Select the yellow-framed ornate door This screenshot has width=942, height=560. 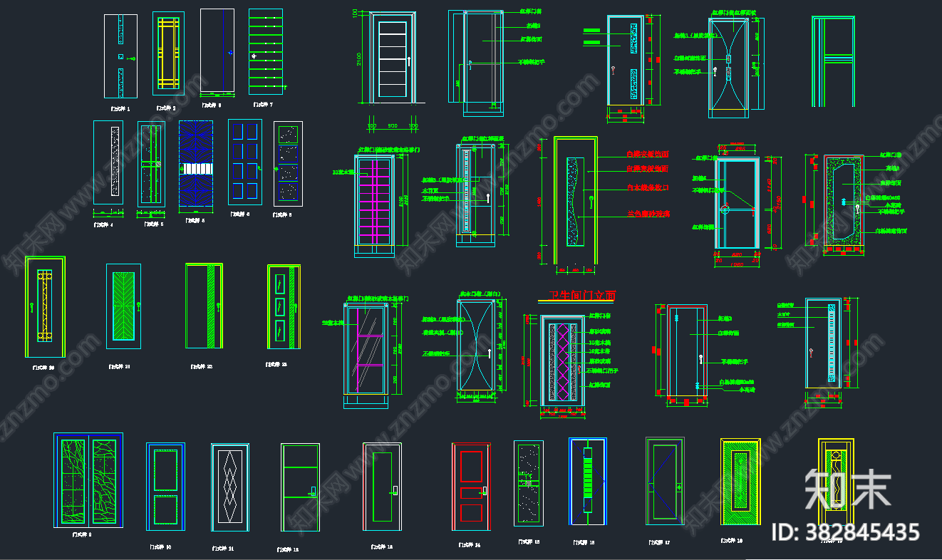836,485
